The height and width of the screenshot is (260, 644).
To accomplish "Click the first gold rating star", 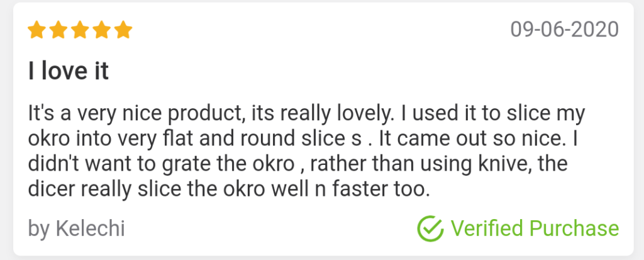I will click(36, 30).
